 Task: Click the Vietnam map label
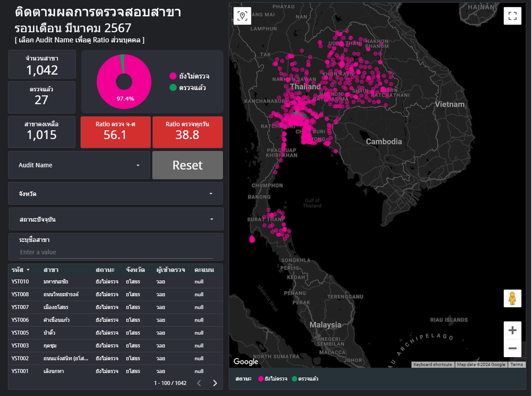tap(449, 104)
